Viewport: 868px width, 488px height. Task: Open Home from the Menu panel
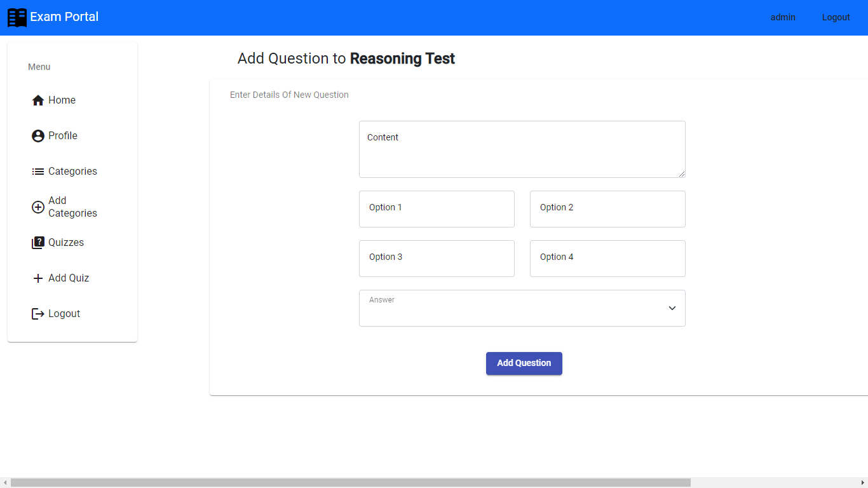(x=62, y=100)
